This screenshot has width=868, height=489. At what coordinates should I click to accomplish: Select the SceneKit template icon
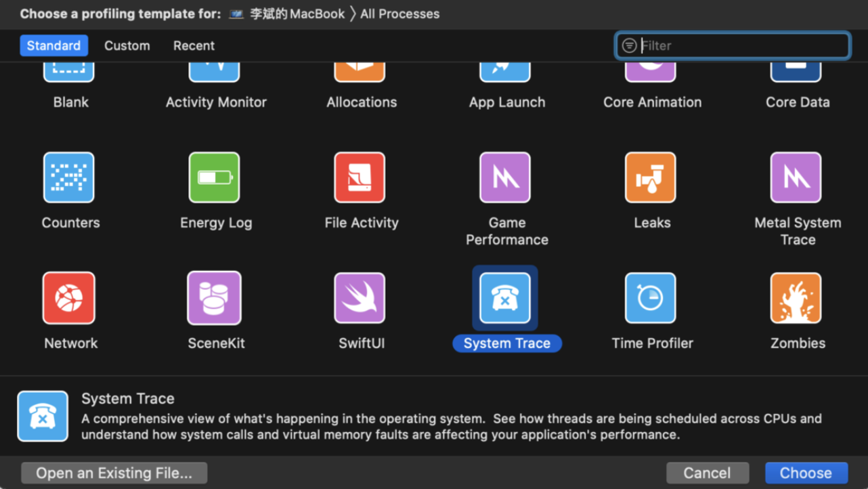pyautogui.click(x=214, y=298)
